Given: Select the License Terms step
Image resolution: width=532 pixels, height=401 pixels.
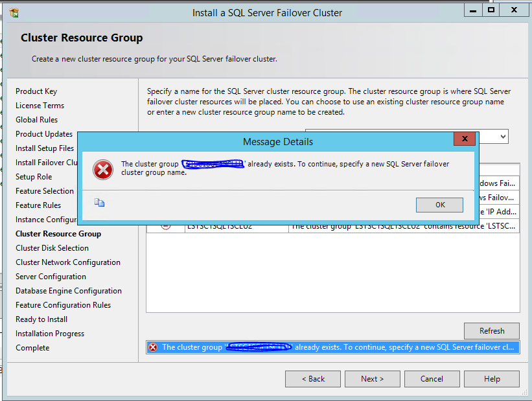Looking at the screenshot, I should [40, 106].
